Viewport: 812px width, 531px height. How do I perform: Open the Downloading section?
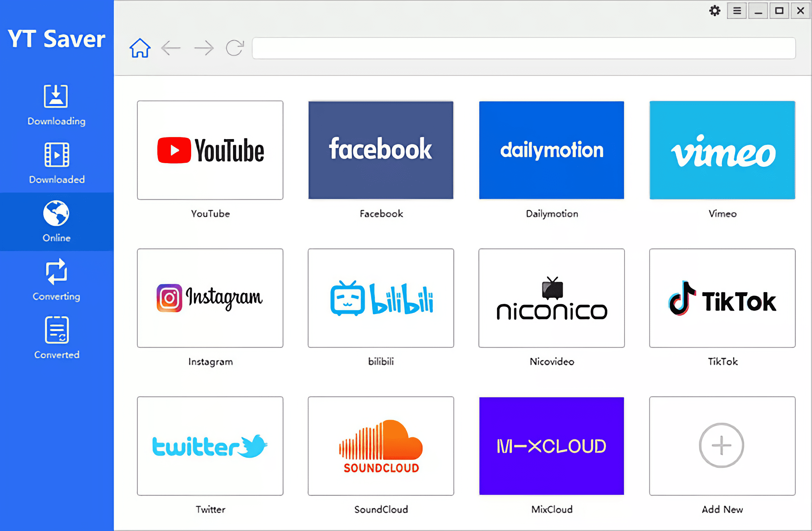57,106
